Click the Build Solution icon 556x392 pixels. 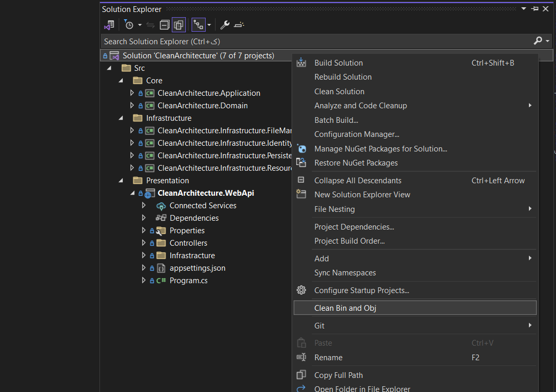(x=301, y=62)
